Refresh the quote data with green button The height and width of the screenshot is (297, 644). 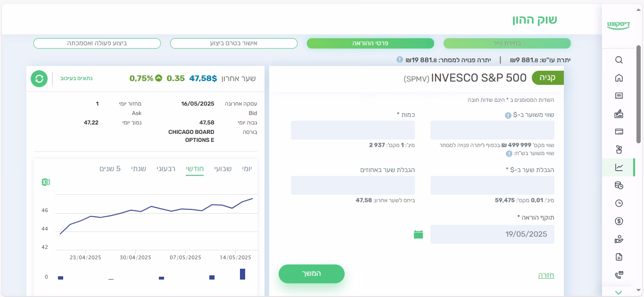39,79
